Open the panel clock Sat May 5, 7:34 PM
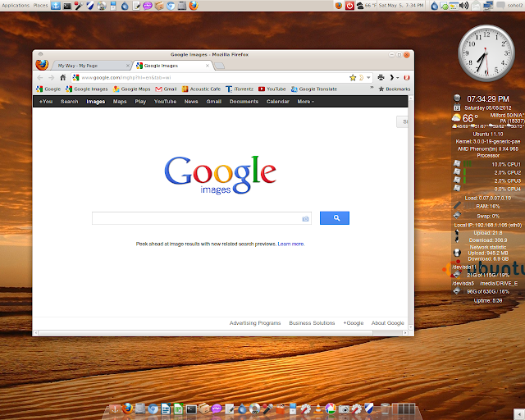Image resolution: width=525 pixels, height=420 pixels. tap(401, 6)
